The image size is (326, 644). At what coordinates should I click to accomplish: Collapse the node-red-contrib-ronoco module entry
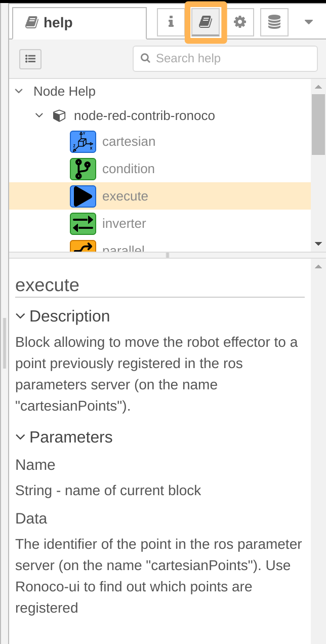(39, 116)
